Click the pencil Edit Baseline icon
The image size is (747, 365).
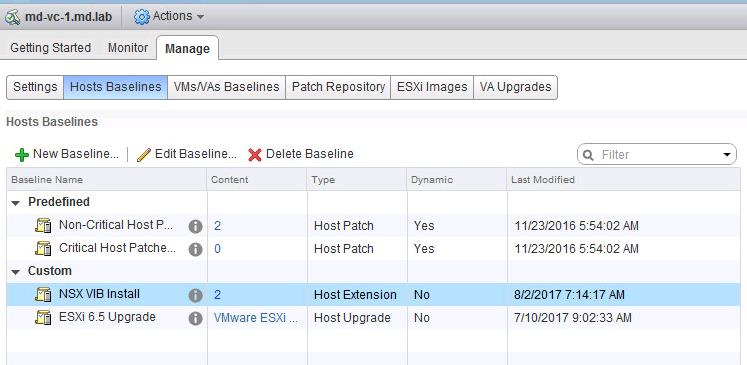[x=143, y=154]
